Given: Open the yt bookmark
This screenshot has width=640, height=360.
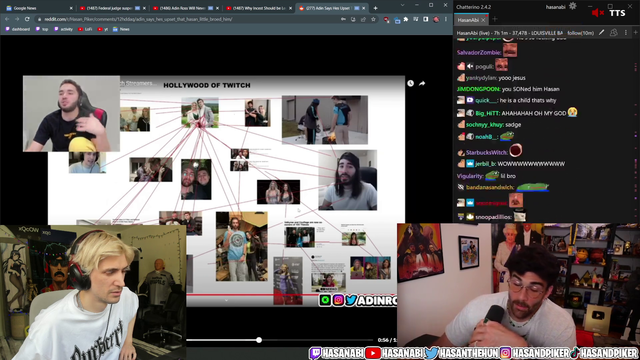Looking at the screenshot, I should point(102,29).
